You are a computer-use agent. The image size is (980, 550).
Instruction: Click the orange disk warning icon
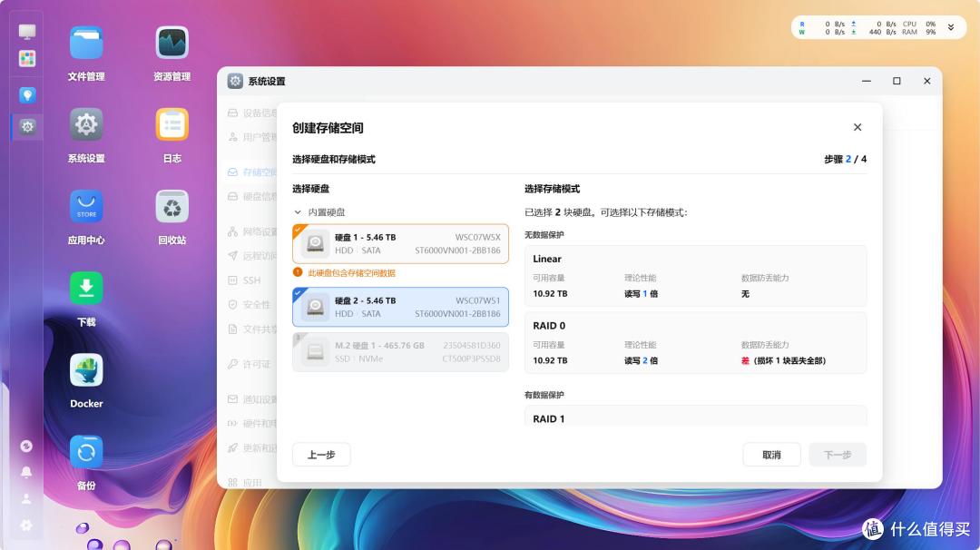(299, 272)
